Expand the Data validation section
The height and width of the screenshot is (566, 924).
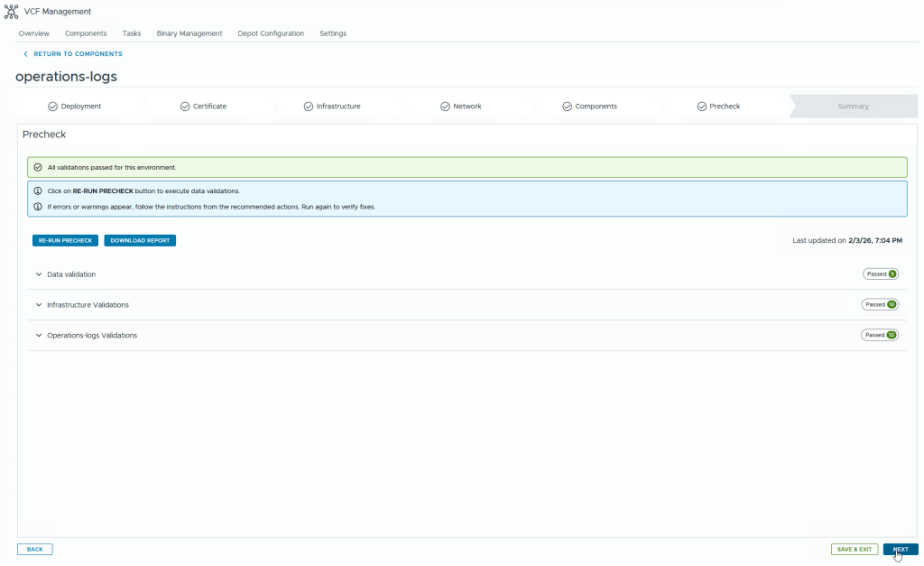pos(39,274)
